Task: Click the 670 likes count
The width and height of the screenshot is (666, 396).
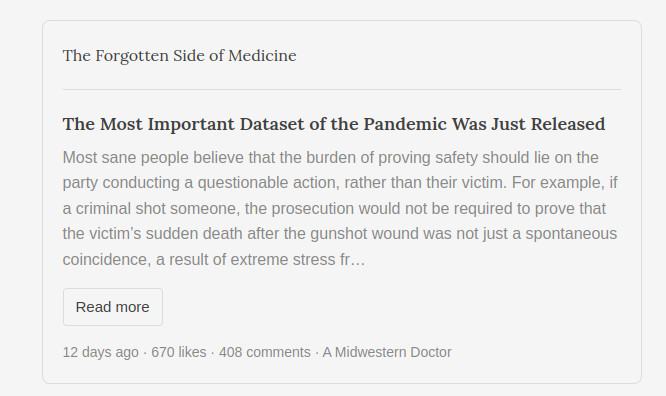Action: [x=179, y=352]
